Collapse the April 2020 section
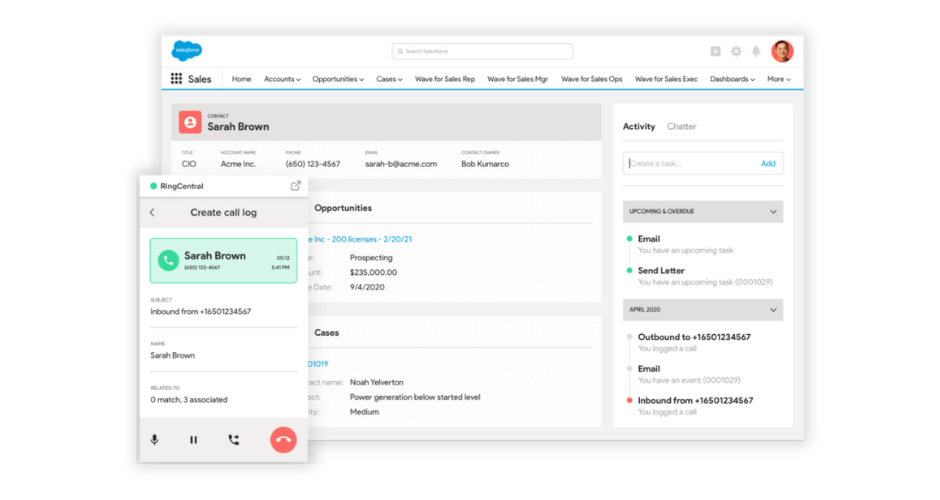Screen dimensions: 940x500 (x=703, y=310)
